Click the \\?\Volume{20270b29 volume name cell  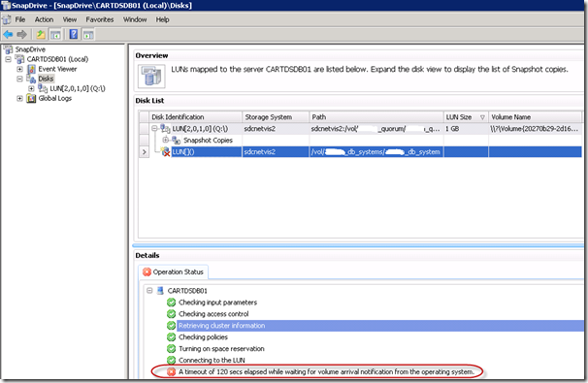click(x=536, y=129)
